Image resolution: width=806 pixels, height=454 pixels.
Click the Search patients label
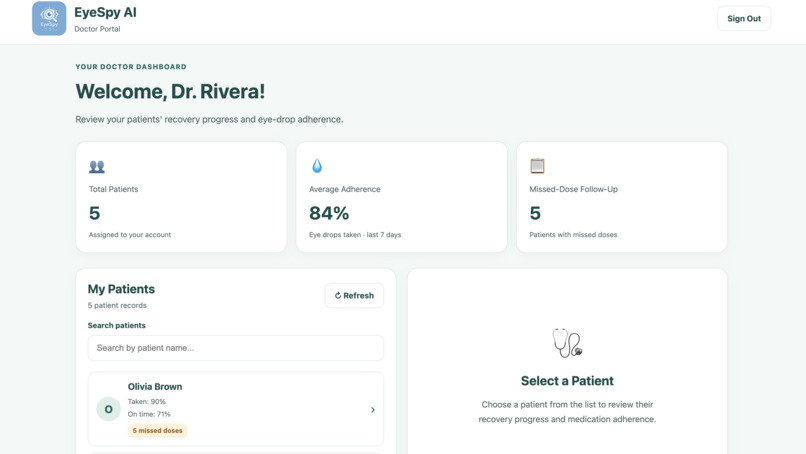tap(117, 325)
